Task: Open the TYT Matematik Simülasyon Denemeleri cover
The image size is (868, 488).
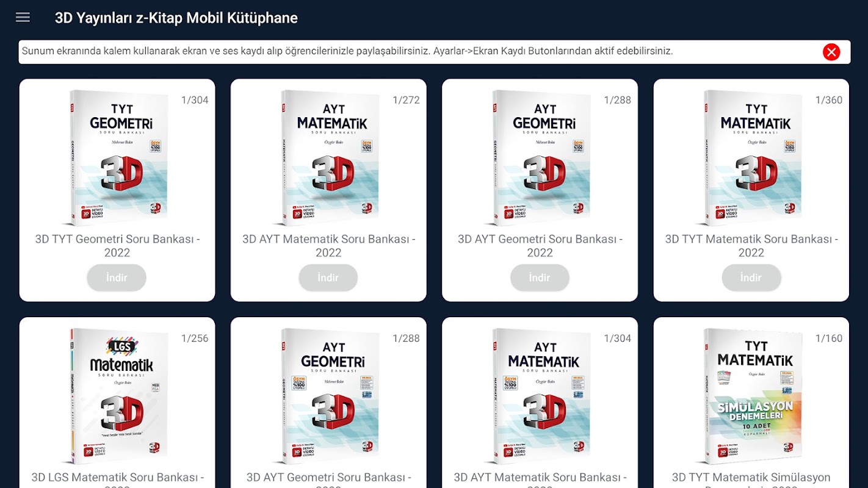Action: (751, 396)
